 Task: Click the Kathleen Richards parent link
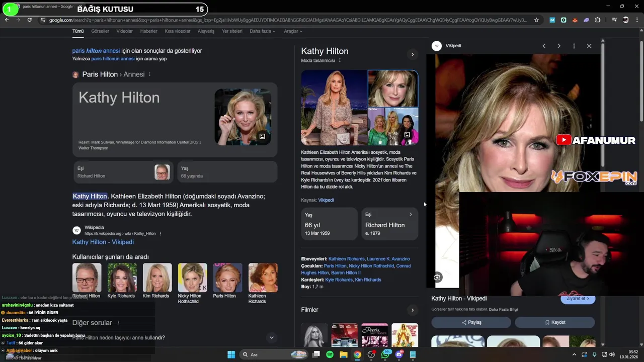click(x=346, y=259)
